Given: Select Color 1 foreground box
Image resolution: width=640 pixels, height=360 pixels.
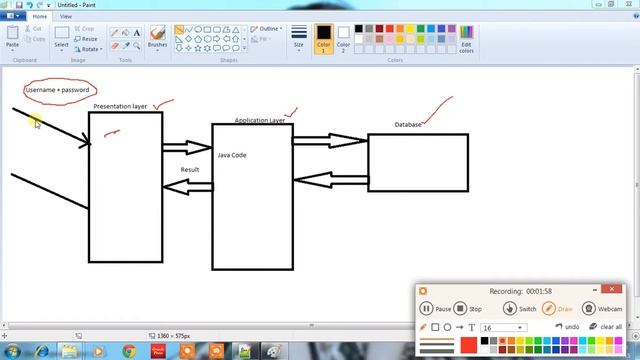Looking at the screenshot, I should [x=324, y=39].
